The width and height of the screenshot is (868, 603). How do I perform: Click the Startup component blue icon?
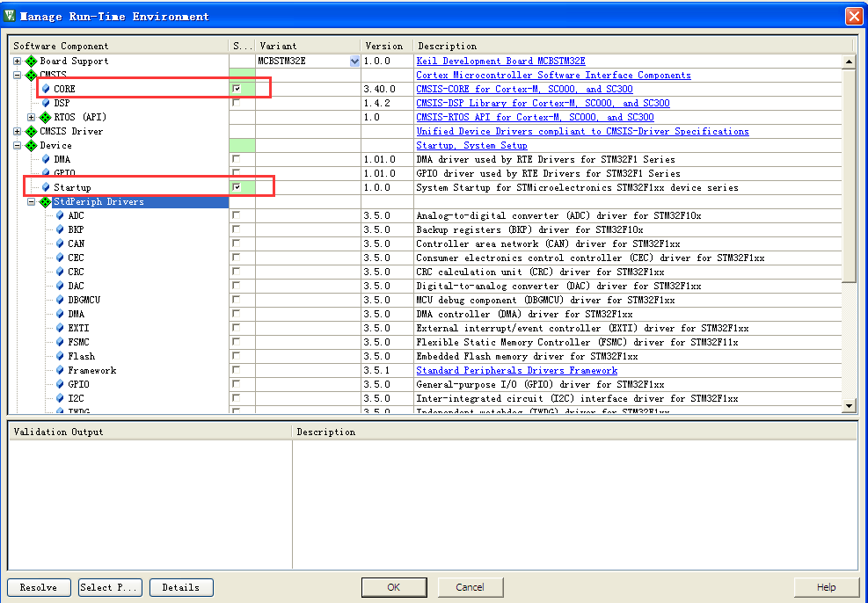[46, 187]
